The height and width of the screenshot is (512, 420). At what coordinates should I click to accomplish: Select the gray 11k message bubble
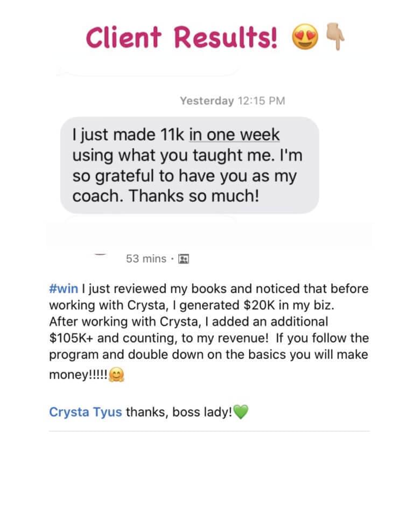click(x=190, y=165)
